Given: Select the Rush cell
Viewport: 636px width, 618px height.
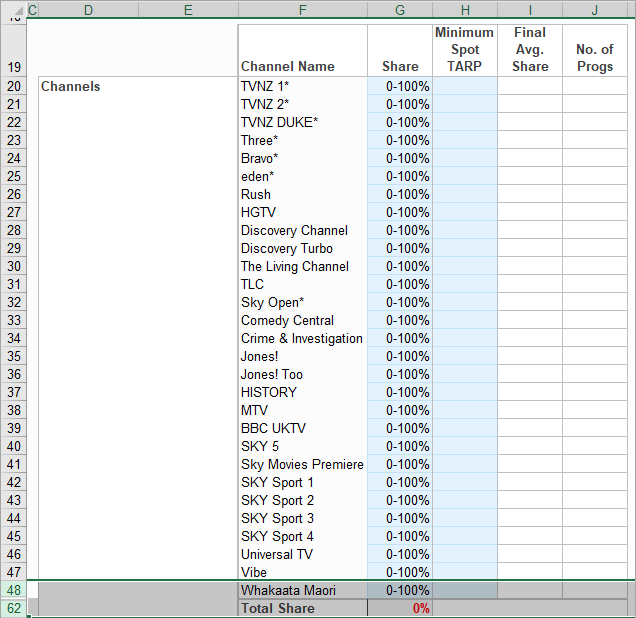Looking at the screenshot, I should [303, 194].
